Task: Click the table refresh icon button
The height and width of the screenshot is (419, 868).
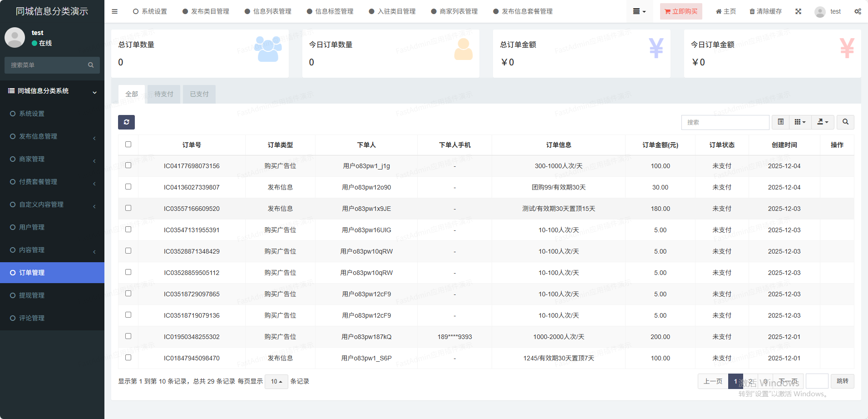Action: [126, 122]
